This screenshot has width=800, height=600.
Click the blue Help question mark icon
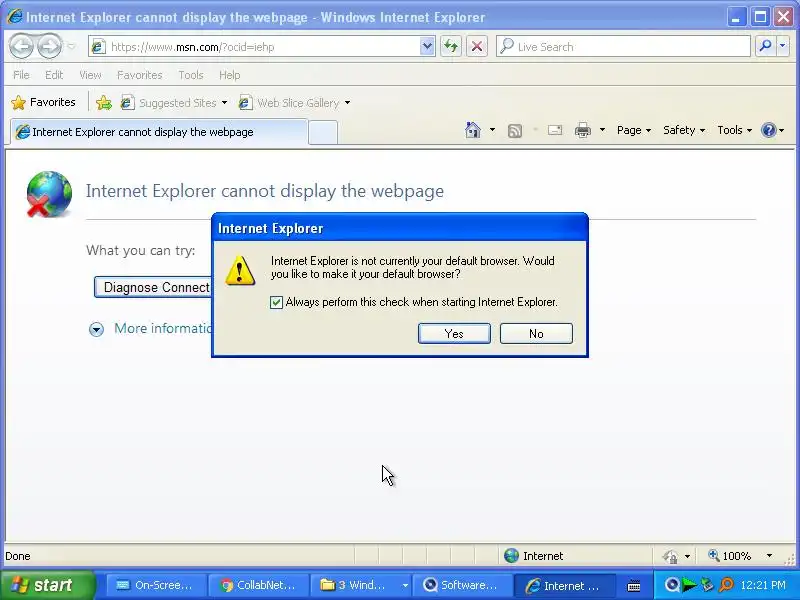[768, 130]
